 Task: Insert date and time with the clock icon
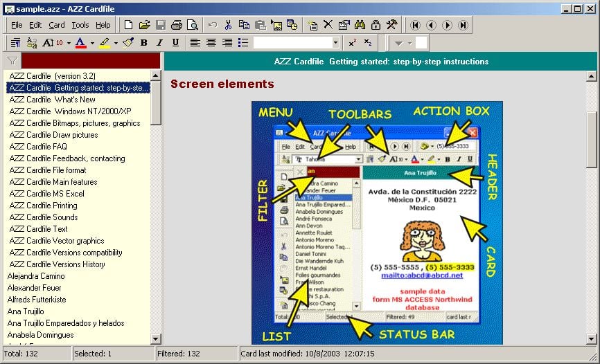pos(292,25)
